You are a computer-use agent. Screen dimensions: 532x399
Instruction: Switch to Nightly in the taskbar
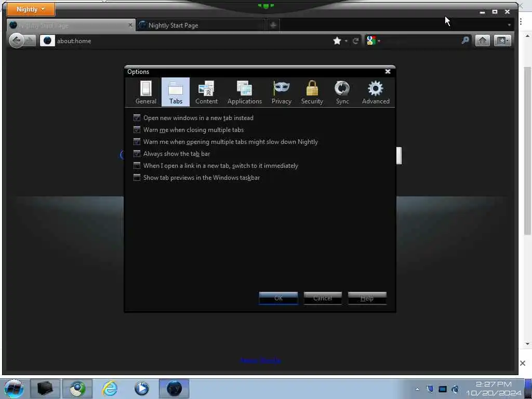click(174, 389)
